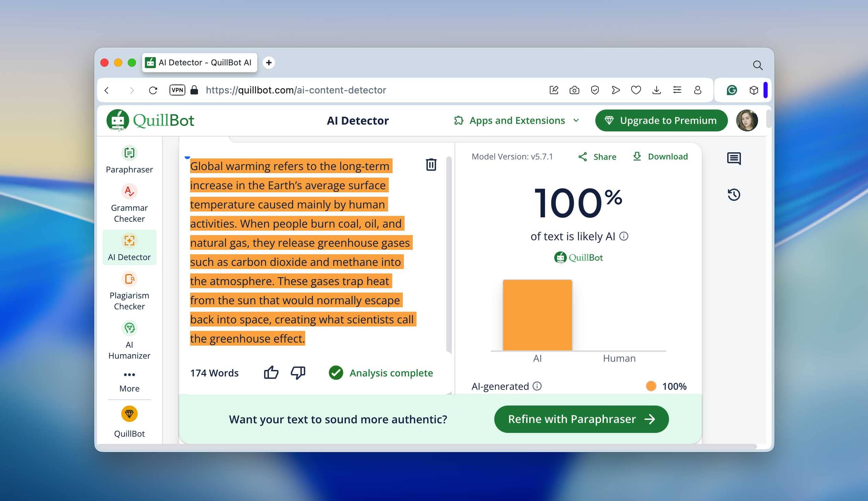Expand the Apps and Extensions dropdown
868x501 pixels.
tap(517, 120)
